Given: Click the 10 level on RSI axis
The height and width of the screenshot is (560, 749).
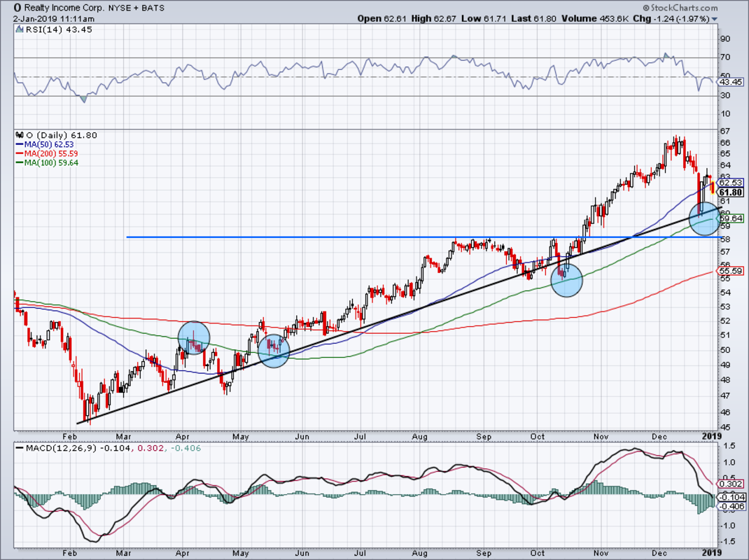Looking at the screenshot, I should point(725,113).
